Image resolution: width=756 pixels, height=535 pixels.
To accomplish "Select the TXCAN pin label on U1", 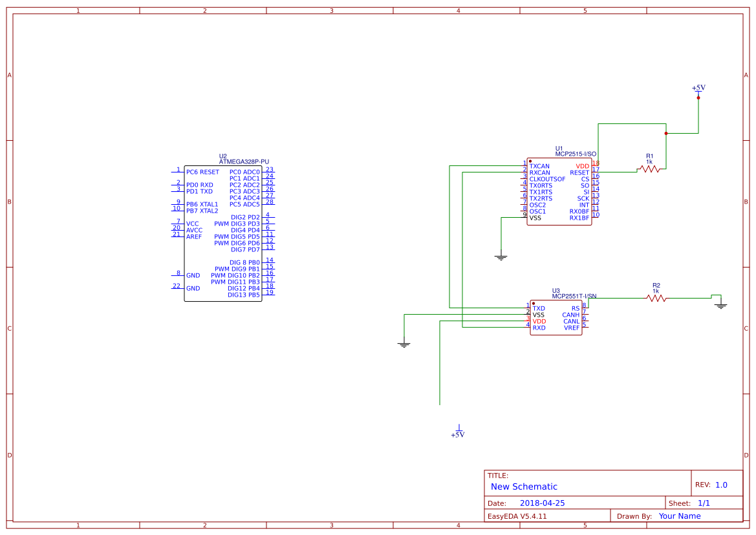I will tap(539, 166).
